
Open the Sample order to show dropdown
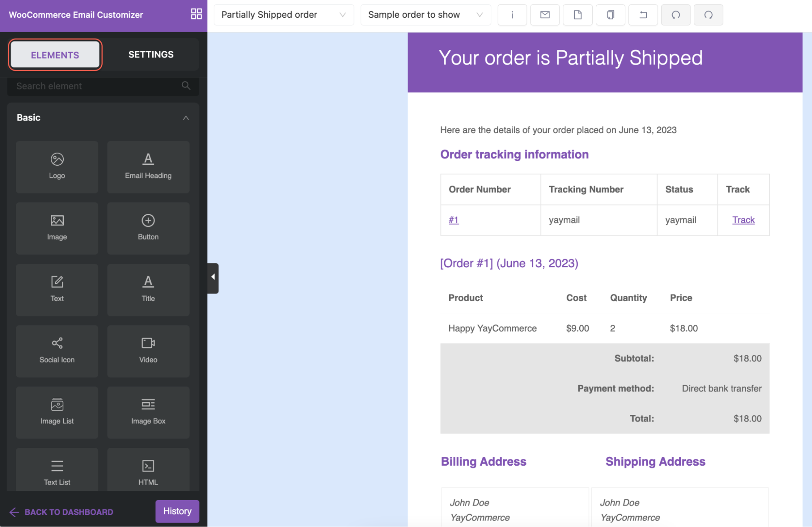click(x=426, y=15)
